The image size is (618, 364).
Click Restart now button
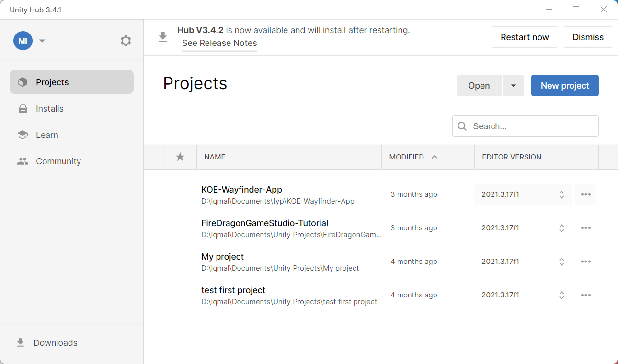[525, 37]
